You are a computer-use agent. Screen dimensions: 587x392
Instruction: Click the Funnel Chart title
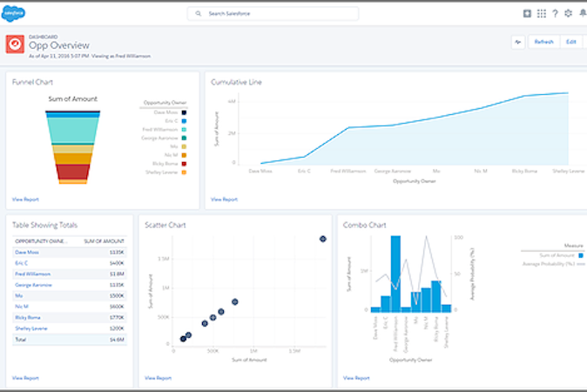32,82
